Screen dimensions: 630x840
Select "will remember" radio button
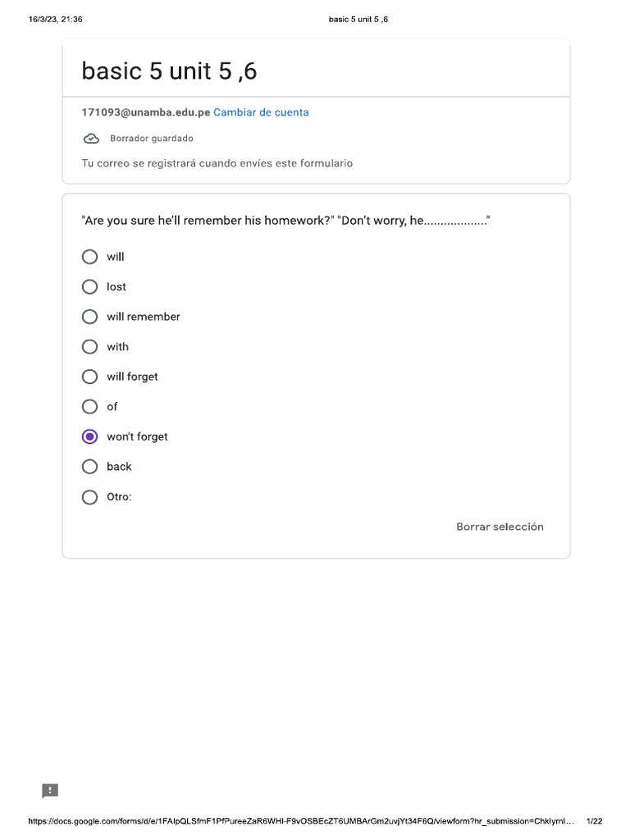[90, 317]
